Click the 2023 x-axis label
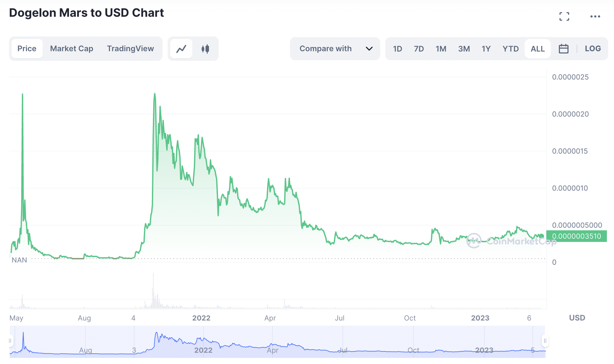Viewport: 614px width, 364px height. [480, 318]
